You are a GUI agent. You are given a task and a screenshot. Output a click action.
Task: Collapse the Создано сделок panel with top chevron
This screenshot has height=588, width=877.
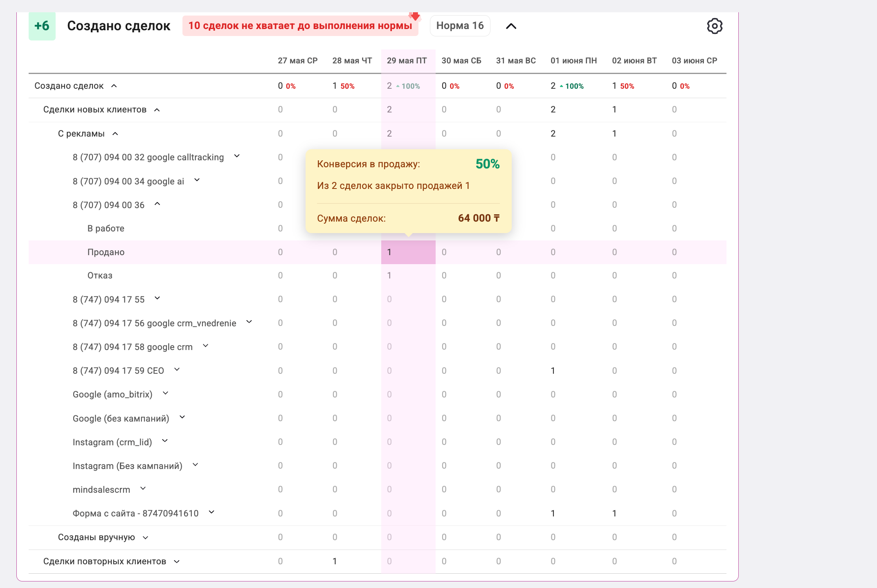511,26
